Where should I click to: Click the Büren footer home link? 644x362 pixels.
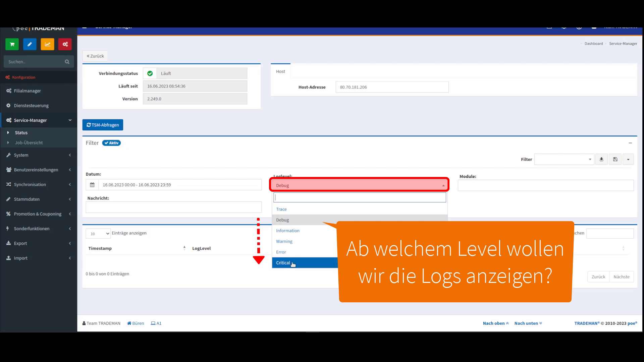point(136,323)
